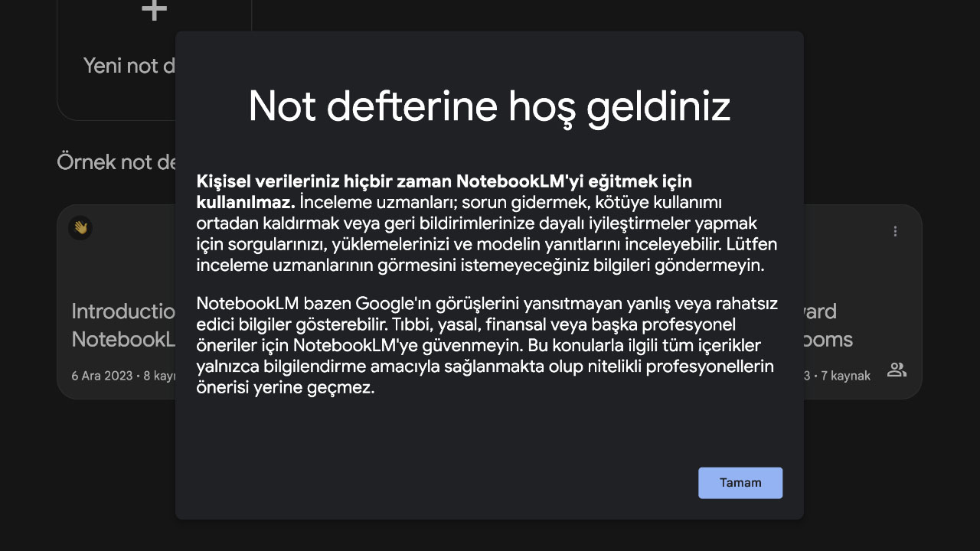Click the shared people icon on the right card
The height and width of the screenshot is (551, 980).
(897, 370)
